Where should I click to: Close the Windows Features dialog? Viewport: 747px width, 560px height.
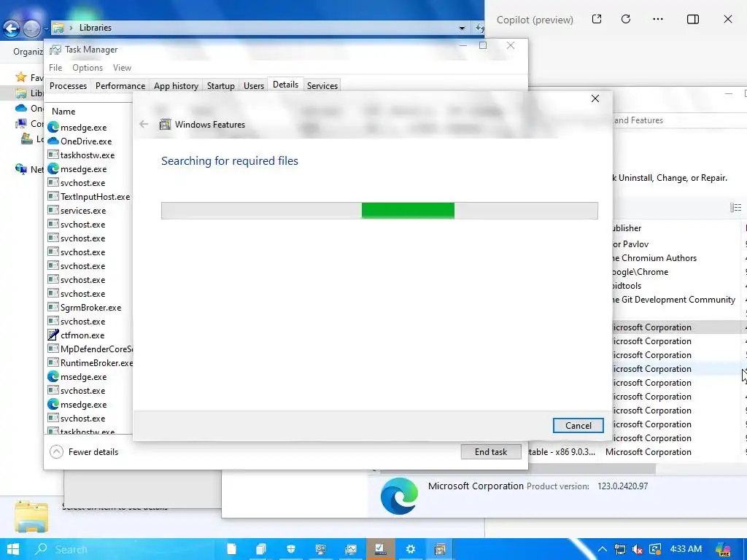click(x=595, y=98)
